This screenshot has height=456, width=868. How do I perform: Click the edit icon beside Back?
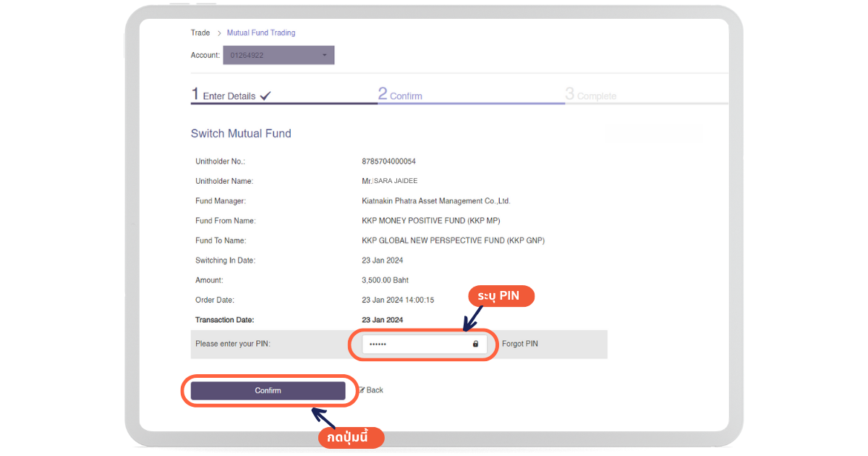(x=362, y=390)
